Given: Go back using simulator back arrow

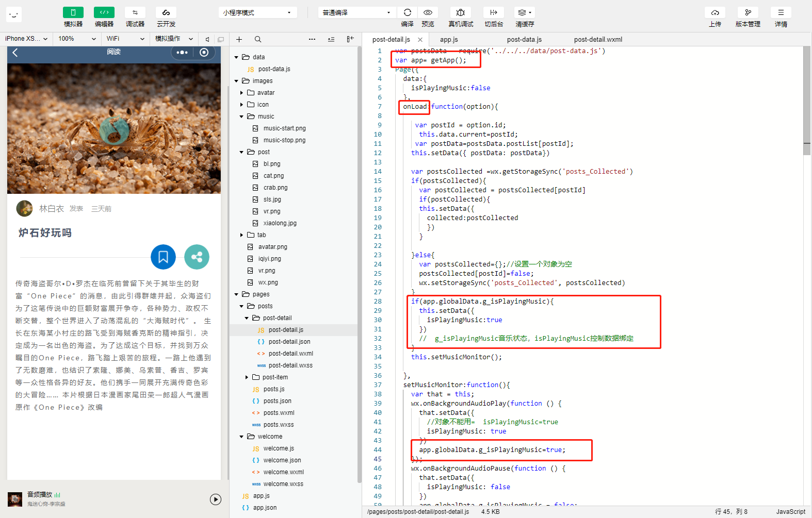Looking at the screenshot, I should pyautogui.click(x=15, y=53).
